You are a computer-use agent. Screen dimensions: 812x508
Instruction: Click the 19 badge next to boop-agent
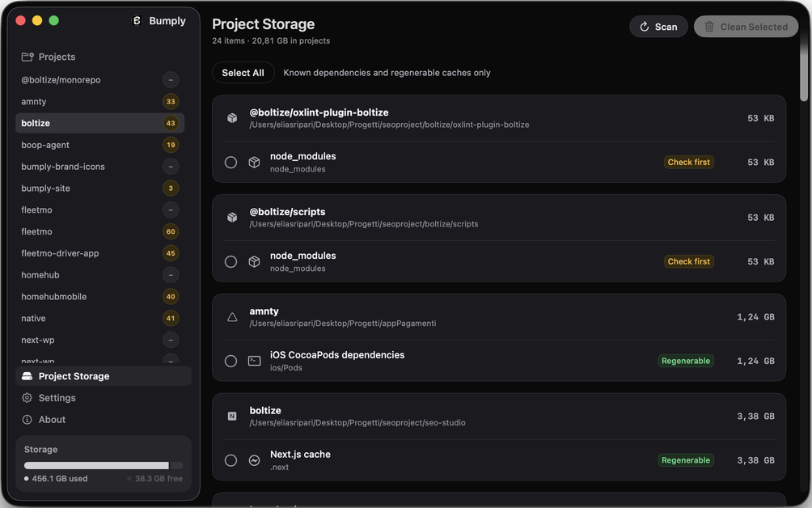coord(171,145)
